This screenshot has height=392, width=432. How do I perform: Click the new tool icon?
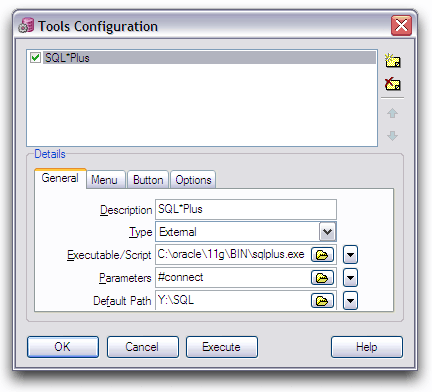pos(393,61)
